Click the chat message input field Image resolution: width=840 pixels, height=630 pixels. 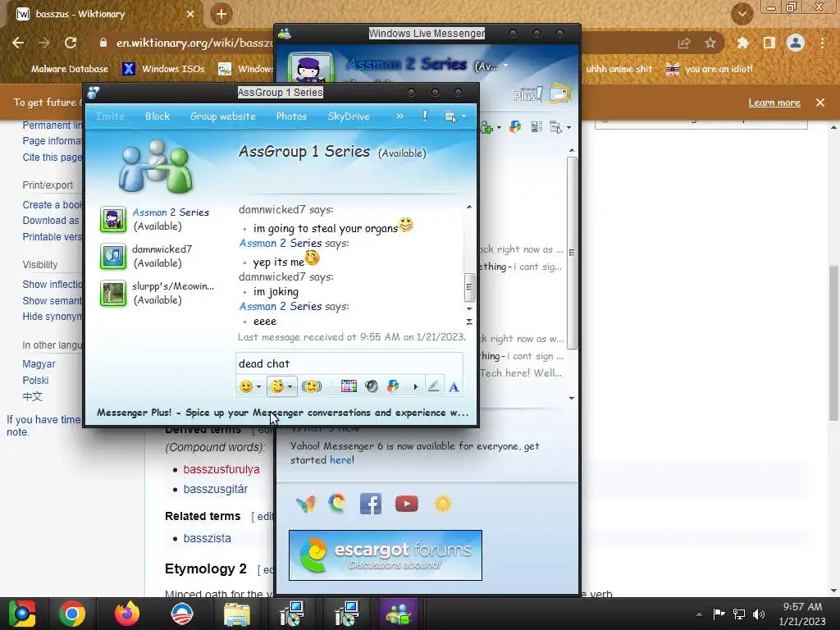(x=349, y=363)
